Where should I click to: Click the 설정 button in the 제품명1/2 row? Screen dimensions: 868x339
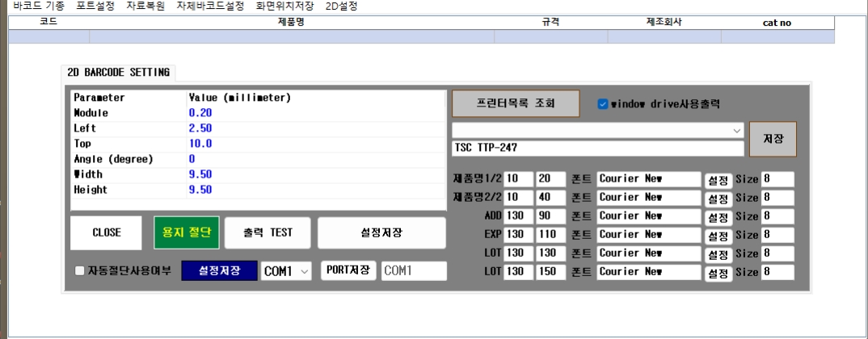(x=718, y=179)
